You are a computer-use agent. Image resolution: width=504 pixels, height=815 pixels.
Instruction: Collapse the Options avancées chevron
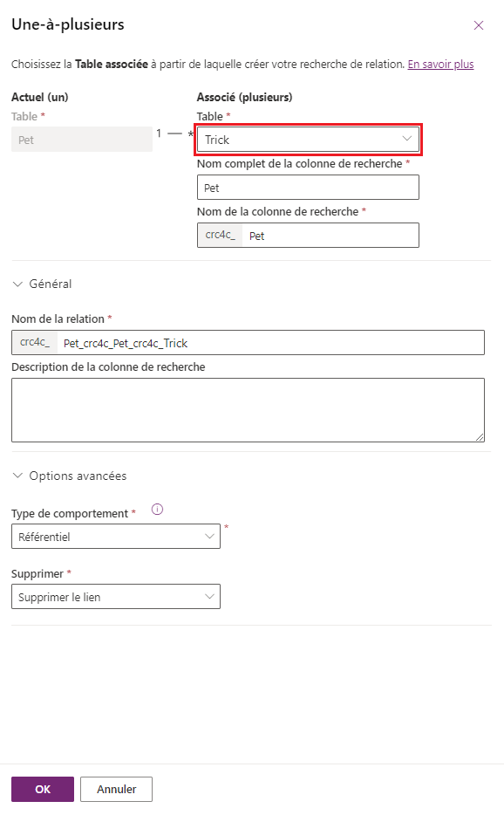click(17, 476)
